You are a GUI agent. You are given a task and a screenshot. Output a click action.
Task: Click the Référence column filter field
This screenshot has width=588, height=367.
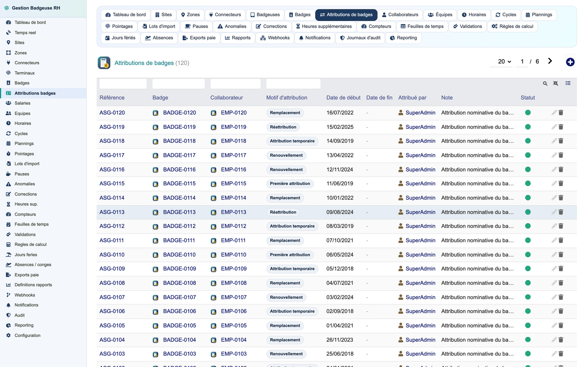tap(123, 84)
